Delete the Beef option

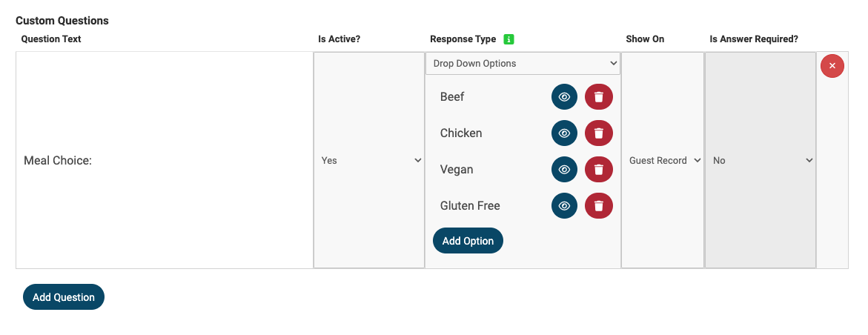(x=598, y=97)
